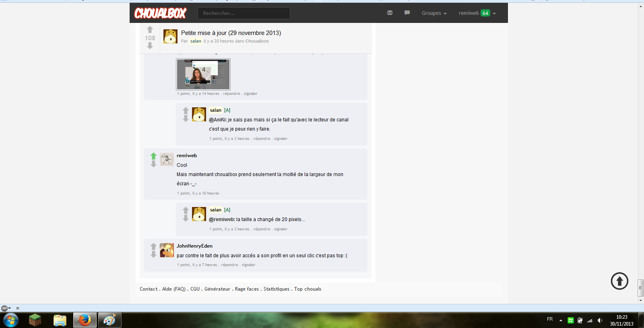
Task: Click the Windows Start orb
Action: coord(11,320)
